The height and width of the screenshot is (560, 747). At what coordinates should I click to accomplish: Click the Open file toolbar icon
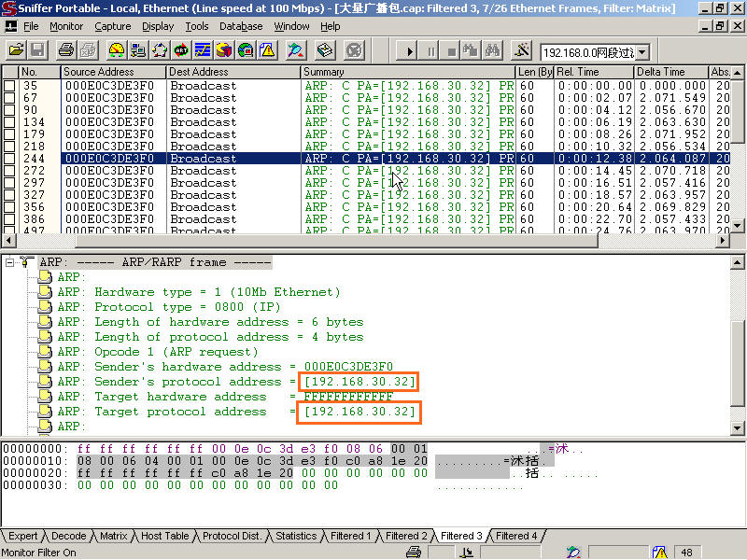pyautogui.click(x=16, y=50)
